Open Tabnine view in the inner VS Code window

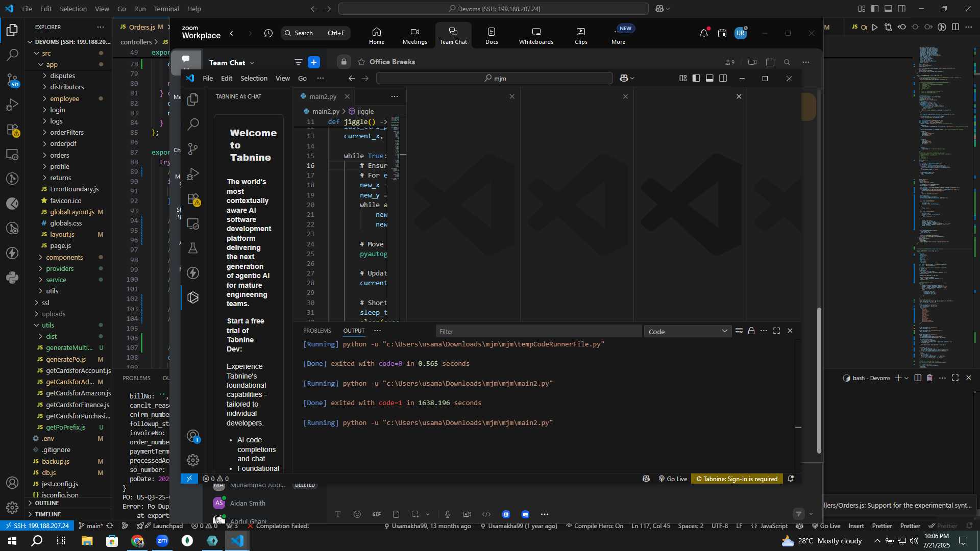click(x=193, y=297)
